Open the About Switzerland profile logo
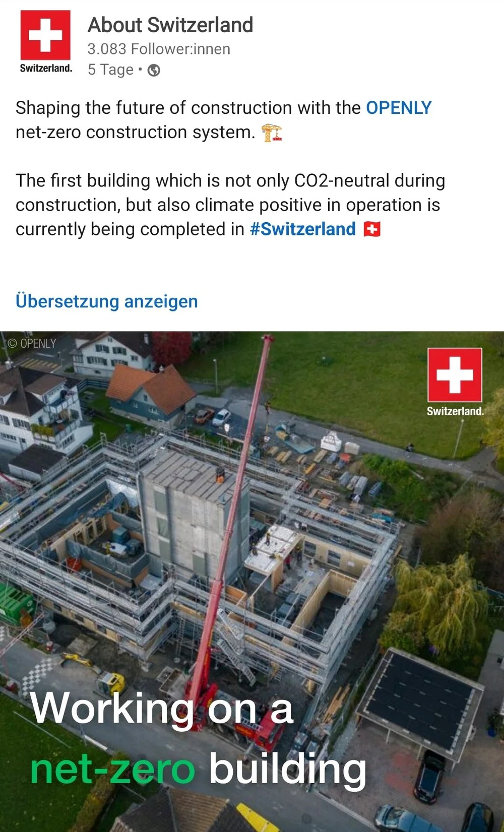 click(x=45, y=42)
